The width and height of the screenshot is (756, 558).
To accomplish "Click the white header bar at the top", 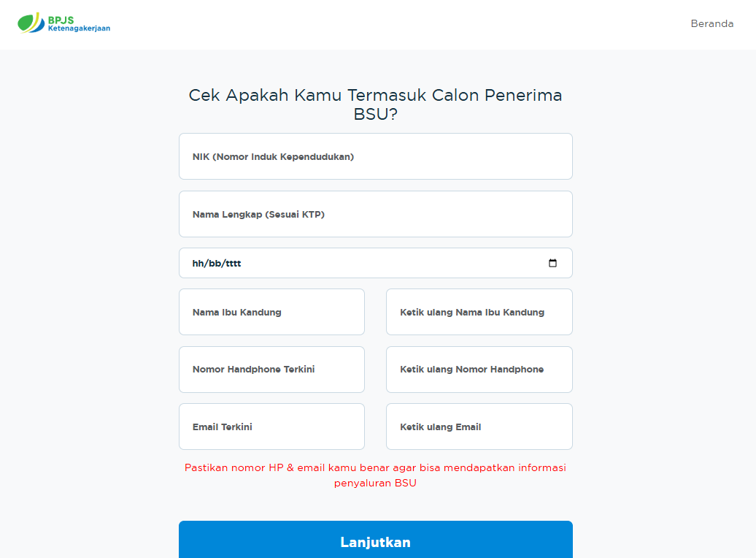I will point(365,24).
